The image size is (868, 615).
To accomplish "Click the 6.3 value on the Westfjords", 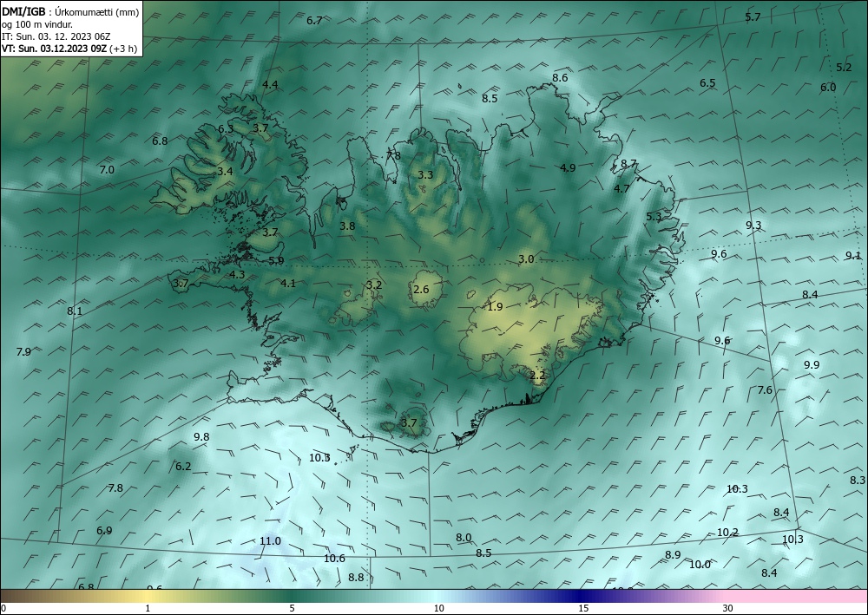I will (x=226, y=129).
